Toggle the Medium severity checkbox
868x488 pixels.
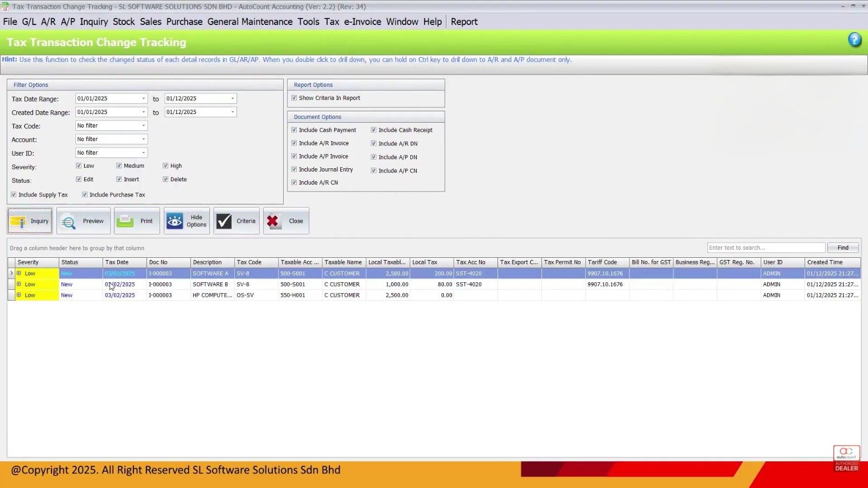pyautogui.click(x=119, y=166)
